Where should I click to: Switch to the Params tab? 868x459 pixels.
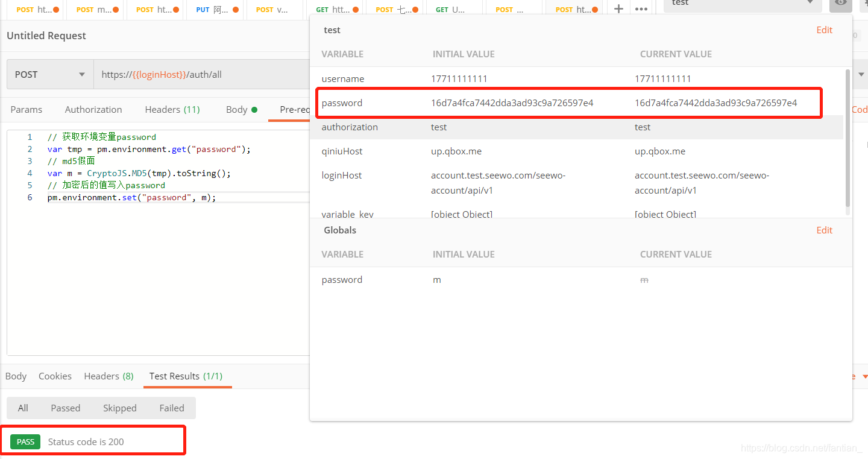pos(27,110)
